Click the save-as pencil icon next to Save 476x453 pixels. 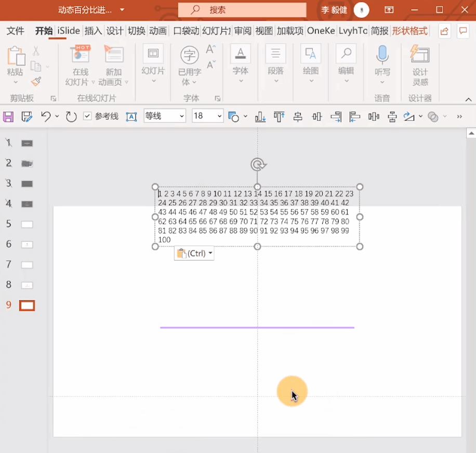(x=27, y=117)
